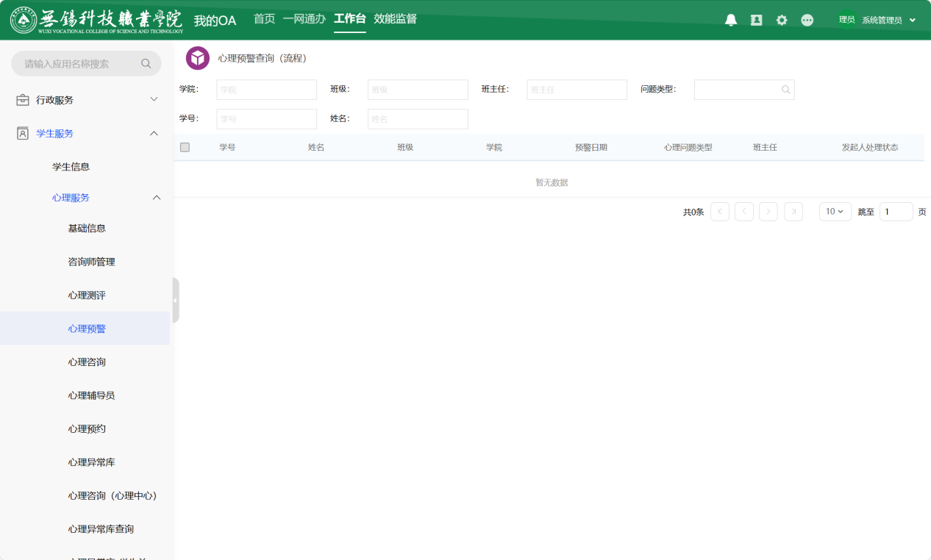The width and height of the screenshot is (931, 560).
Task: Open the 心理异常库 menu item
Action: coord(91,462)
